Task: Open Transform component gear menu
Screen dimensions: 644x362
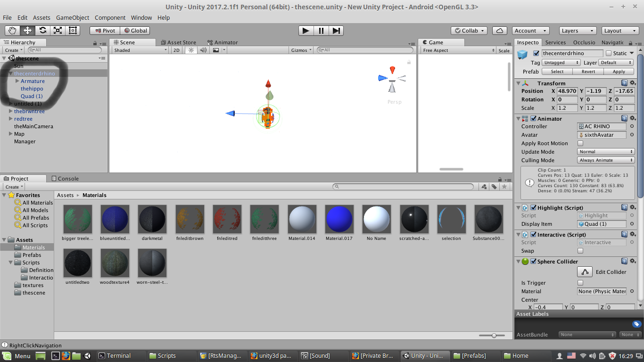Action: [x=633, y=83]
